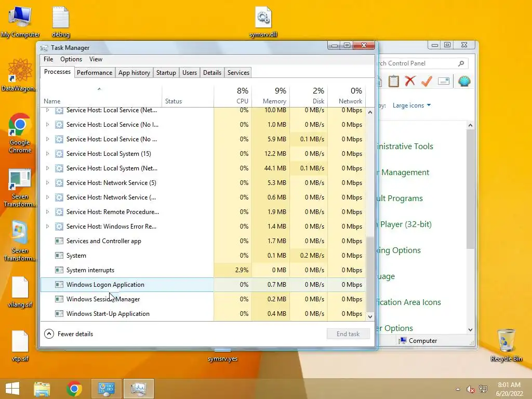Open Default Programs link in Control Panel

click(x=400, y=198)
